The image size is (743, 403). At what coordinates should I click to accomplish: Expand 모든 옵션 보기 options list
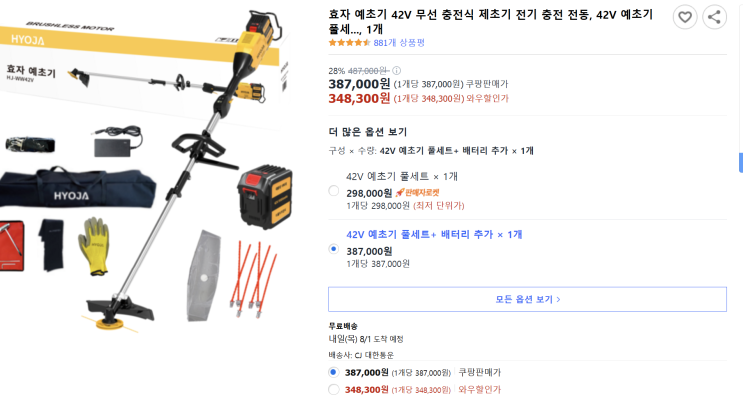(527, 299)
